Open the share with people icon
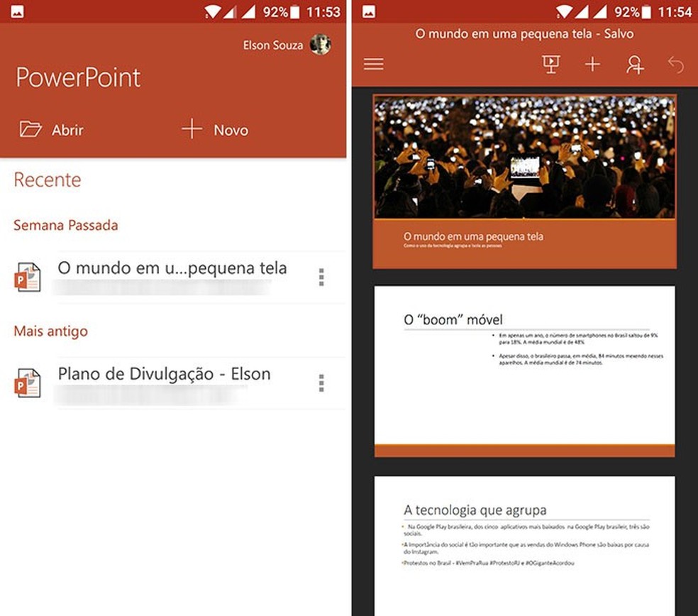 point(635,64)
